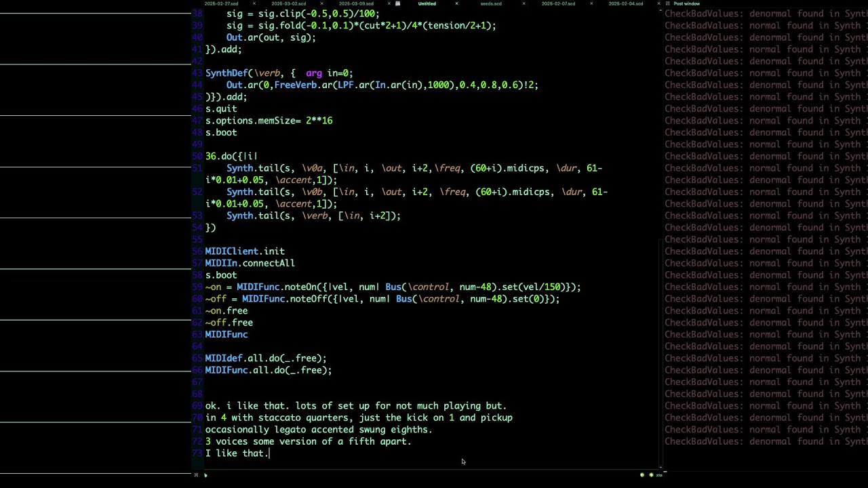Click the first green arrow icon at bottom right
868x488 pixels.
click(x=642, y=474)
